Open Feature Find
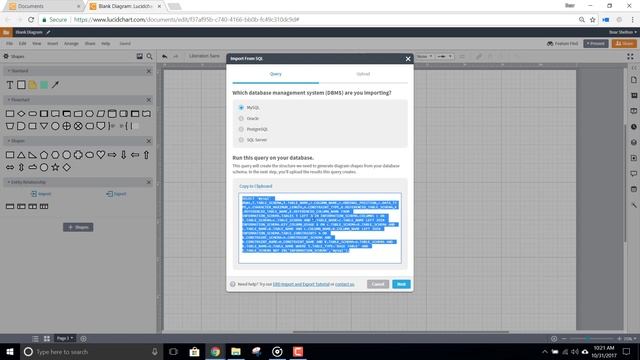 [x=562, y=44]
